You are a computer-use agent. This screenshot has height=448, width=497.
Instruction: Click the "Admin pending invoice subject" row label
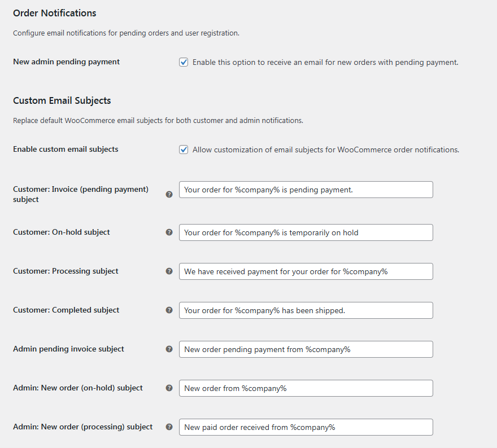click(x=68, y=349)
